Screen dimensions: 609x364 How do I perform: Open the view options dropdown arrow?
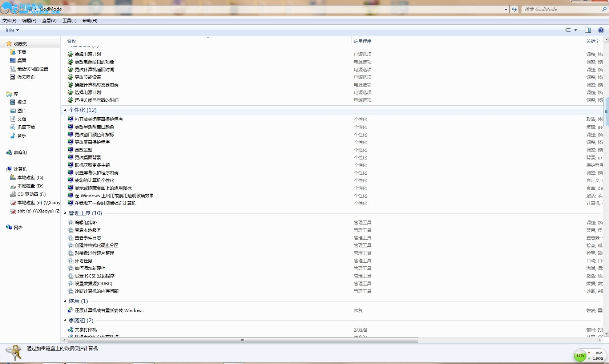[576, 30]
